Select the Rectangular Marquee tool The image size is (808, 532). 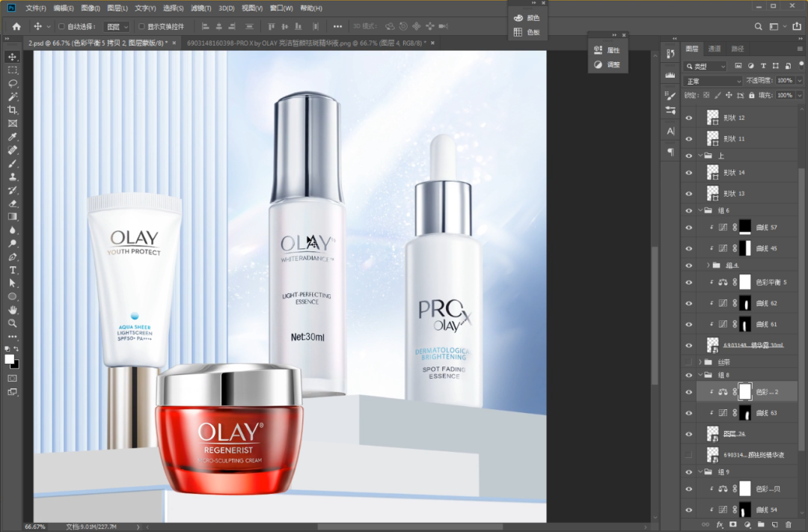13,70
